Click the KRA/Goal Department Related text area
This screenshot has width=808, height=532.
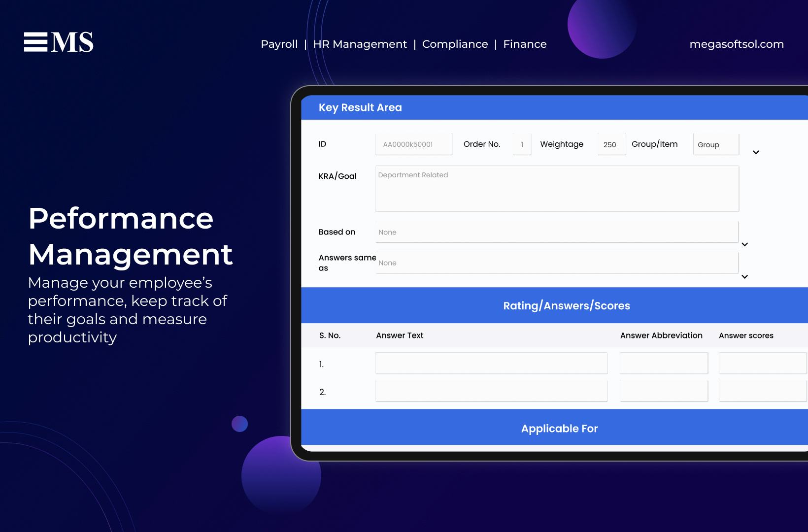click(556, 188)
